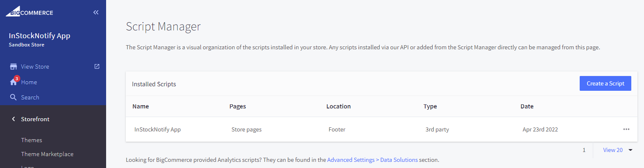Click the Search magnifier icon
644x168 pixels.
point(14,97)
